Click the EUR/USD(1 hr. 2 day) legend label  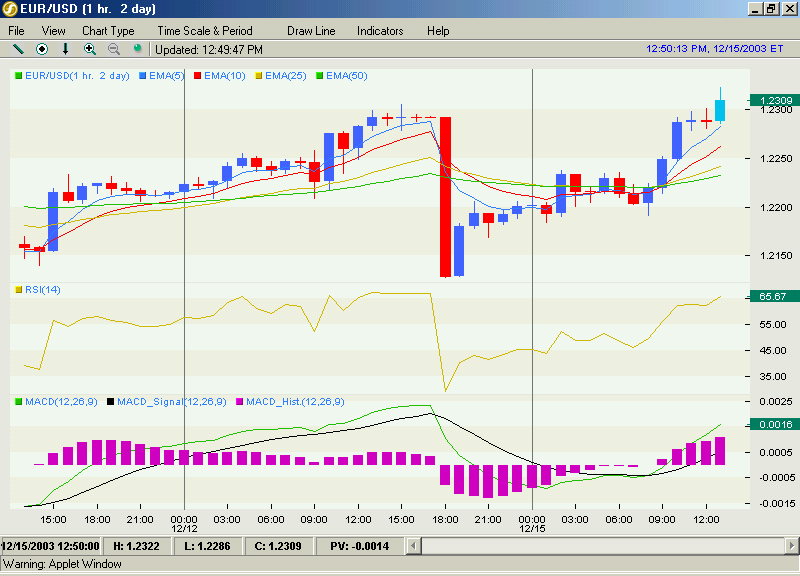tap(77, 76)
